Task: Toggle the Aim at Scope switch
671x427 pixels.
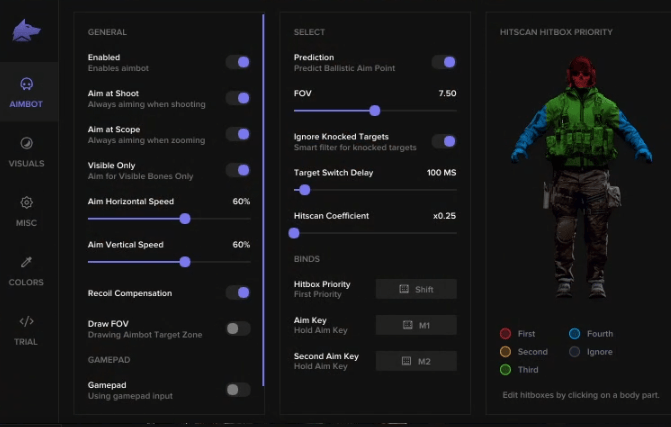Action: (238, 134)
